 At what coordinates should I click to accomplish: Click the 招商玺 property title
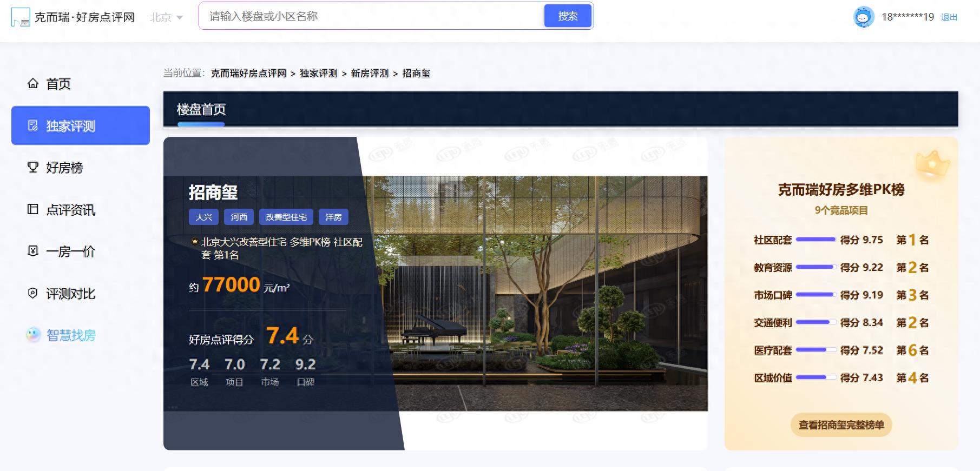coord(213,193)
